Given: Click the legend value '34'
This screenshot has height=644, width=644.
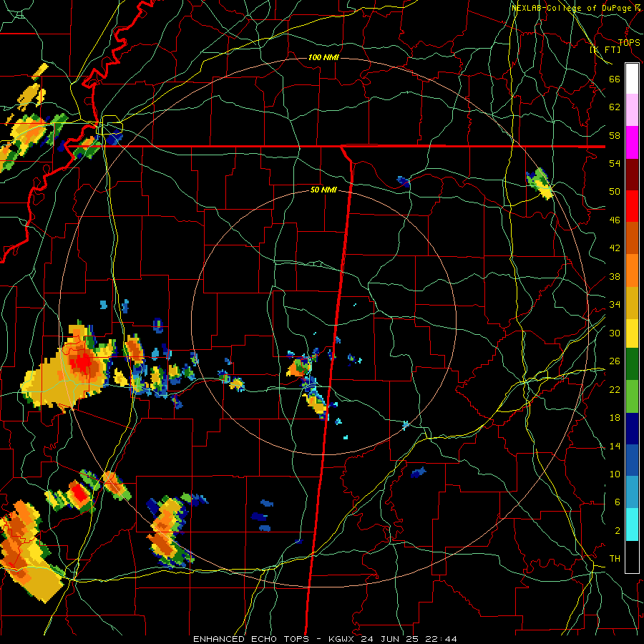Looking at the screenshot, I should click(x=615, y=305).
